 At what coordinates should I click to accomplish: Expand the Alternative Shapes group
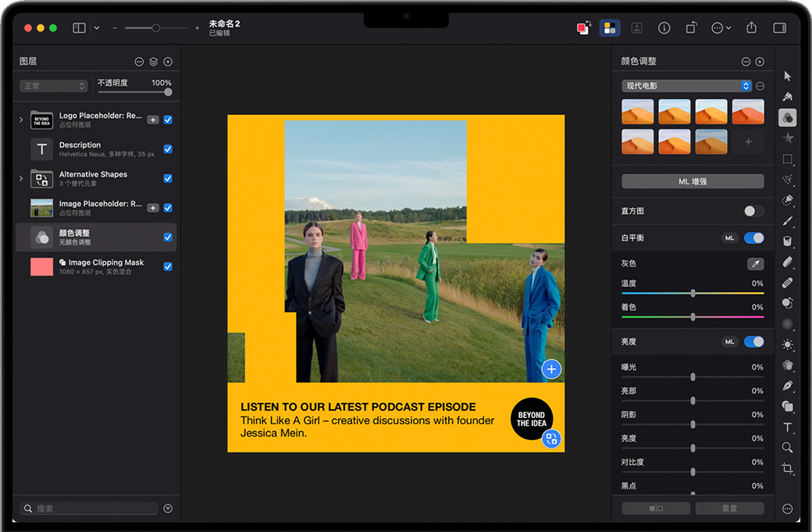click(21, 179)
